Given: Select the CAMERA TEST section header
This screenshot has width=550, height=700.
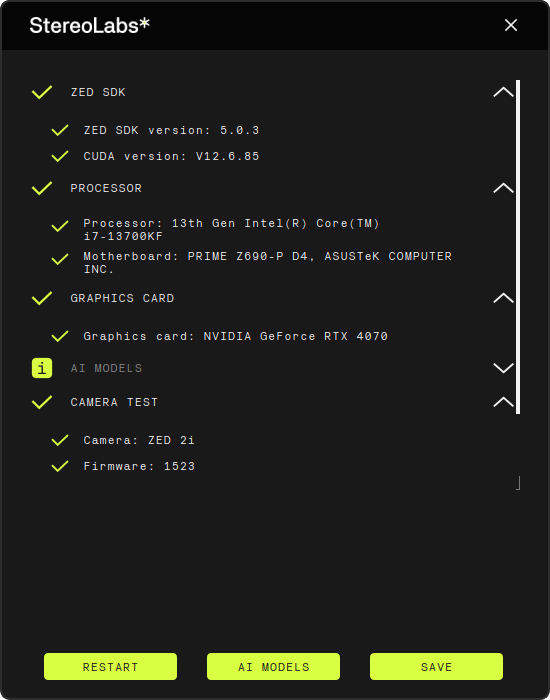Looking at the screenshot, I should point(114,402).
